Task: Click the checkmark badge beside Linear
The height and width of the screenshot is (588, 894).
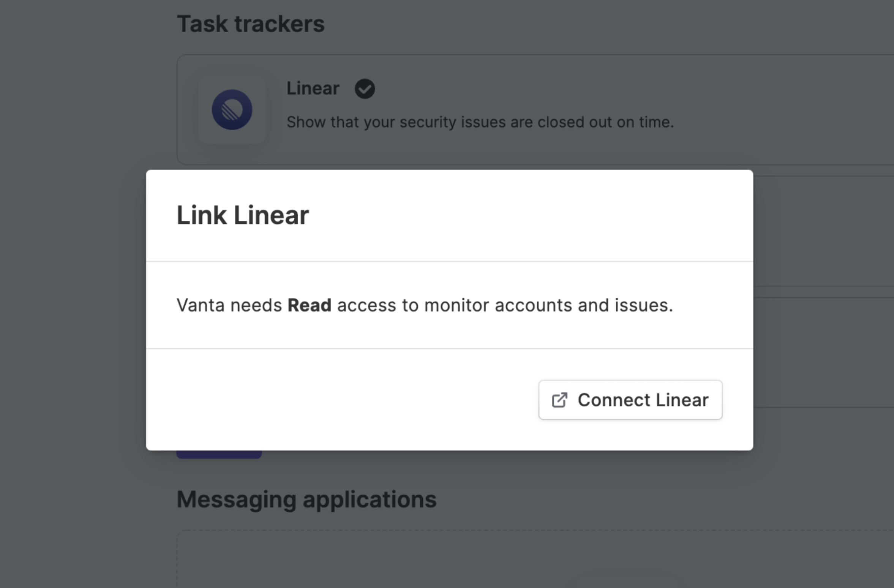Action: [x=365, y=89]
